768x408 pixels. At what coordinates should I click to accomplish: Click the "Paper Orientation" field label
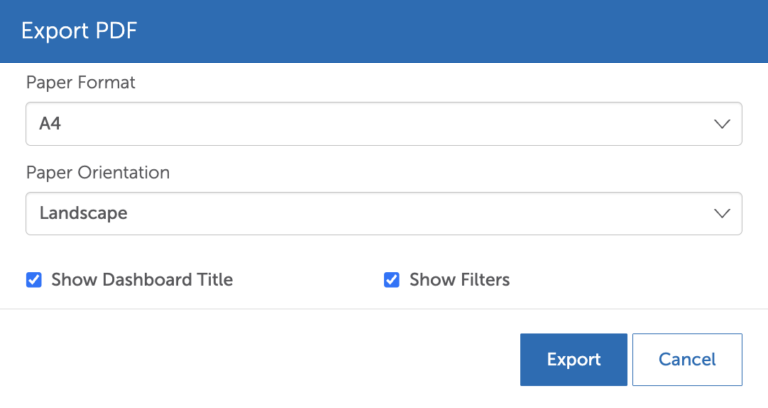(98, 172)
